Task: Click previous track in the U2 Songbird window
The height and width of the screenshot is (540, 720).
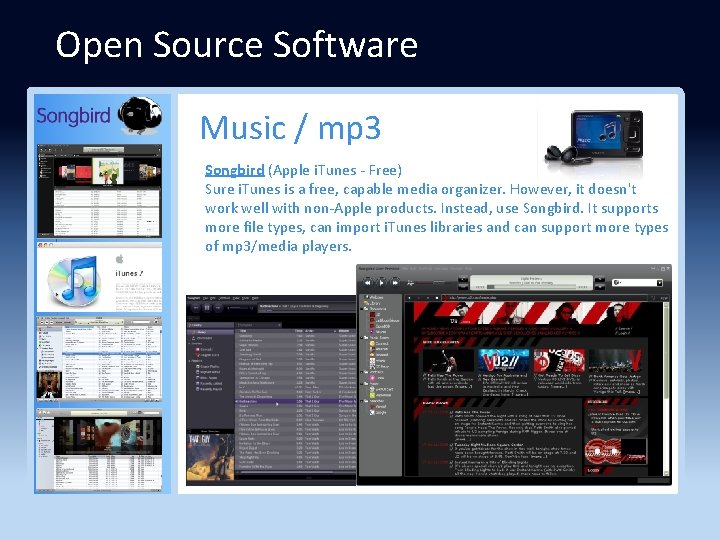Action: click(367, 283)
